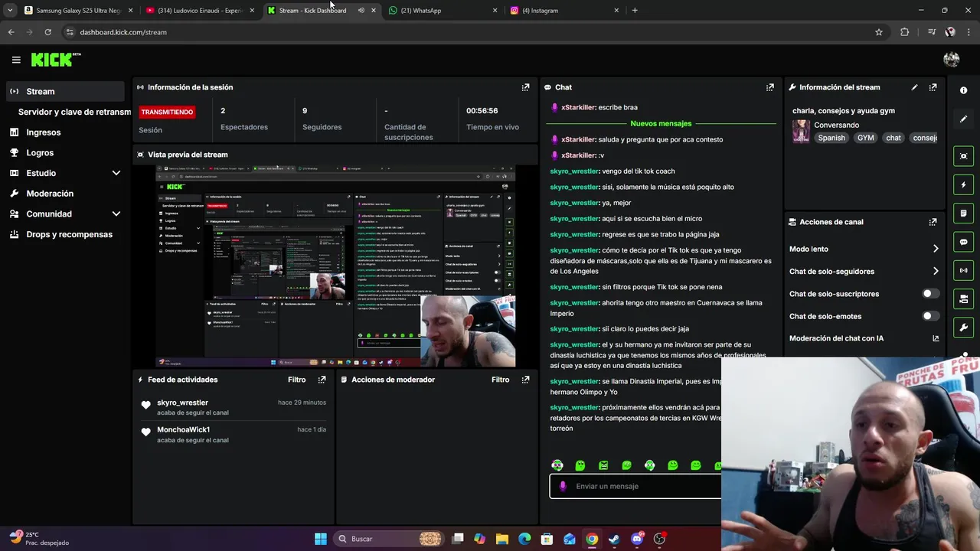The image size is (980, 551).
Task: Open Chrome extensions puzzle icon
Action: click(x=905, y=32)
